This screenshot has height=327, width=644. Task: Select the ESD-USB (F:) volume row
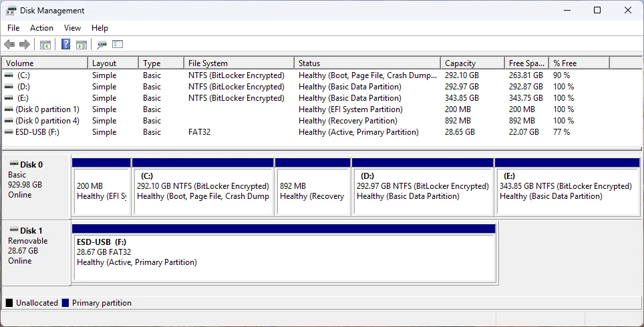(x=322, y=132)
